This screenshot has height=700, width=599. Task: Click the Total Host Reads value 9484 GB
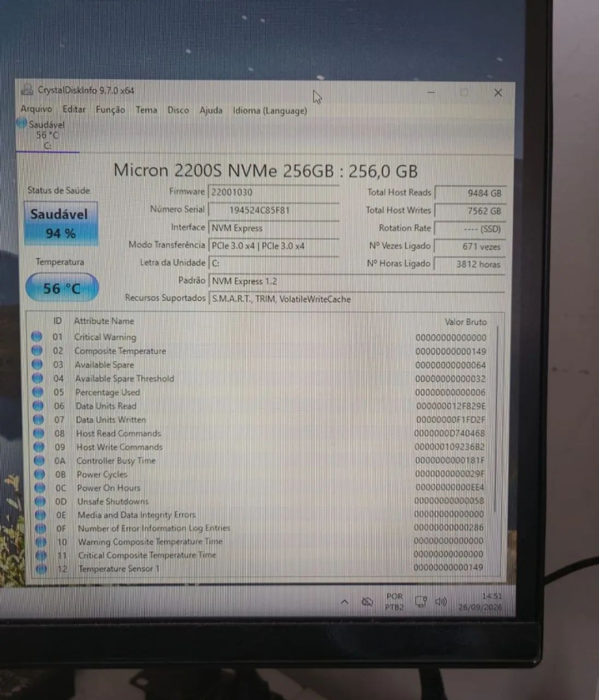[x=470, y=193]
